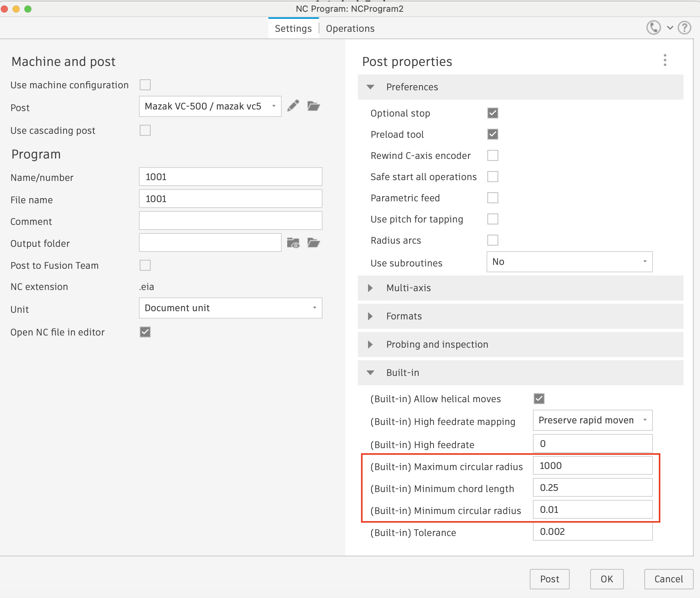The height and width of the screenshot is (598, 700).
Task: Click the help question mark icon
Action: tap(684, 27)
